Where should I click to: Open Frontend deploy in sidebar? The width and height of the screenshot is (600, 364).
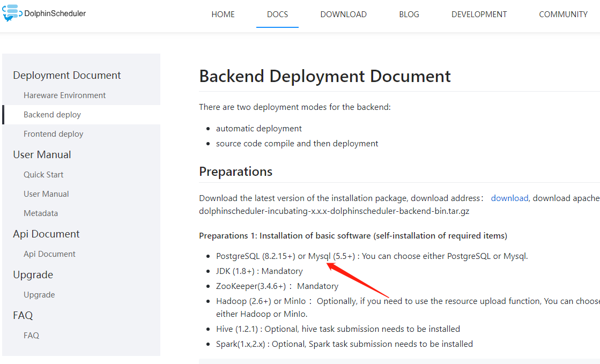[x=54, y=134]
